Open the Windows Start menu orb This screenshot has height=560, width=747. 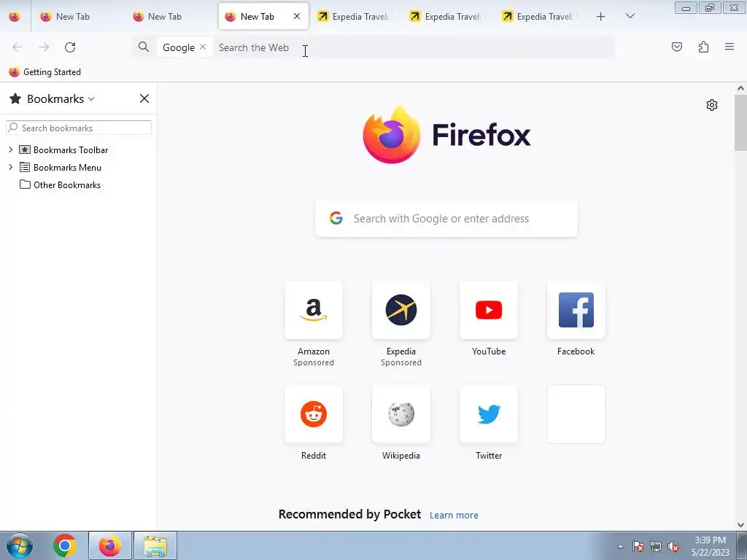coord(20,545)
